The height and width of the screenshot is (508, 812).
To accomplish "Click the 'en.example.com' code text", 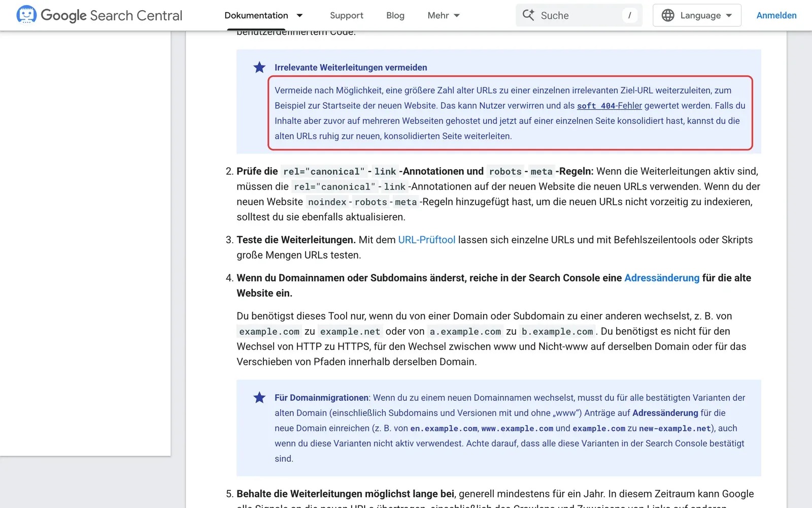I will pos(444,429).
